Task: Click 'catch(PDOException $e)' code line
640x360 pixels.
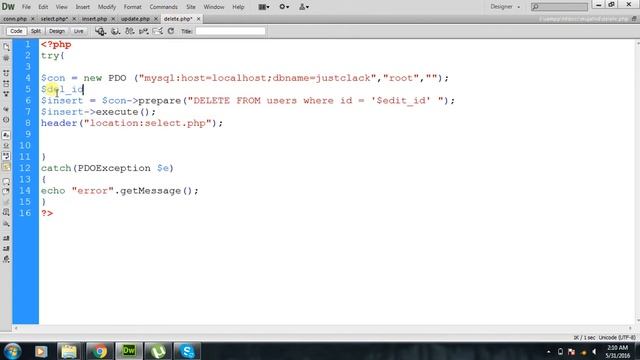Action: pyautogui.click(x=107, y=168)
